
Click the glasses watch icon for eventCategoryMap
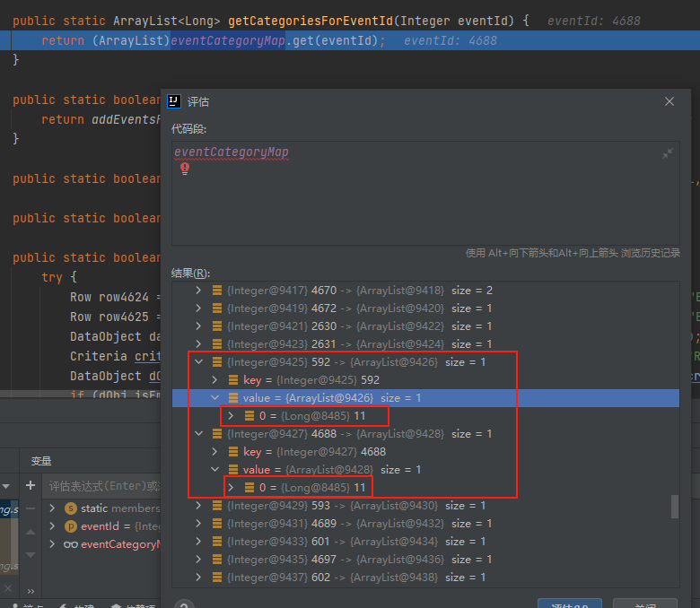tap(71, 544)
